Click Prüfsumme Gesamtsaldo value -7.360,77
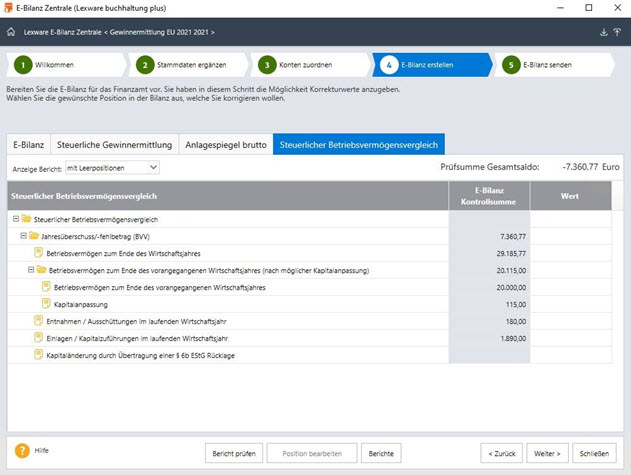The height and width of the screenshot is (475, 631). click(580, 167)
